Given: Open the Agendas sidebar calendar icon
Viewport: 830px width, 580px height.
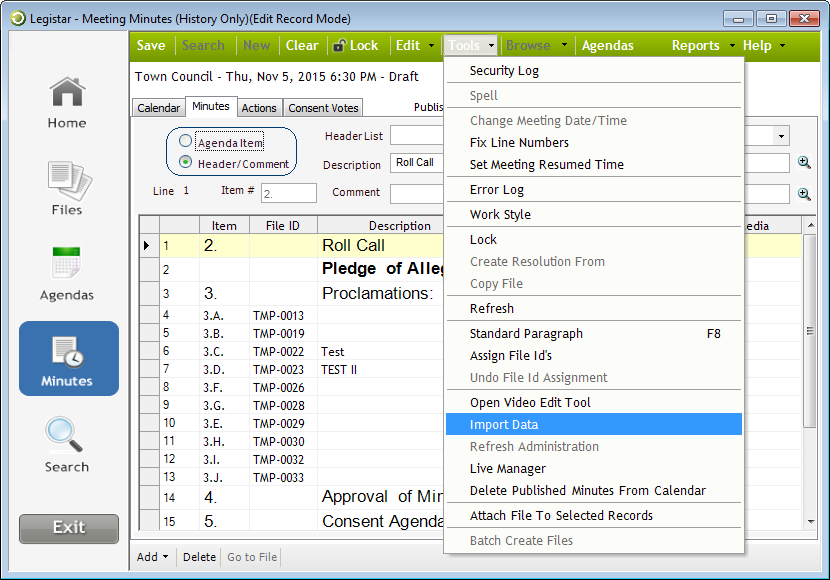Looking at the screenshot, I should (66, 263).
